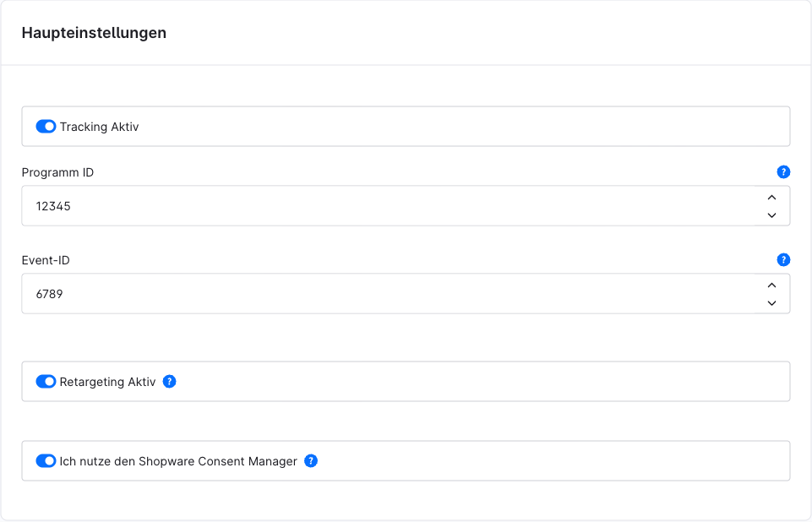Select the Retargeting Aktiv label text
This screenshot has width=812, height=522.
point(107,382)
